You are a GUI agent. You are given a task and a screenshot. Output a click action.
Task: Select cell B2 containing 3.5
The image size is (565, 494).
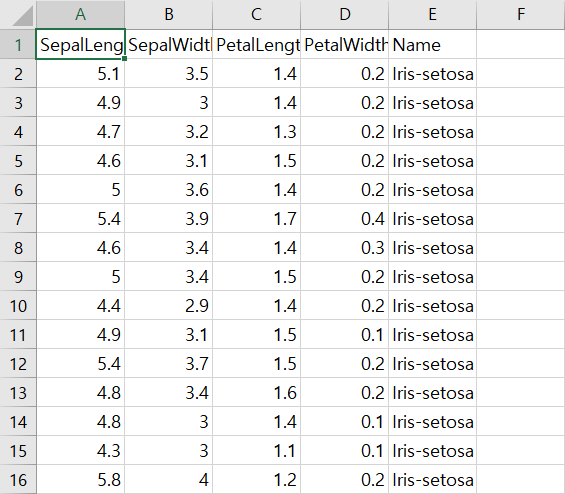click(x=169, y=74)
